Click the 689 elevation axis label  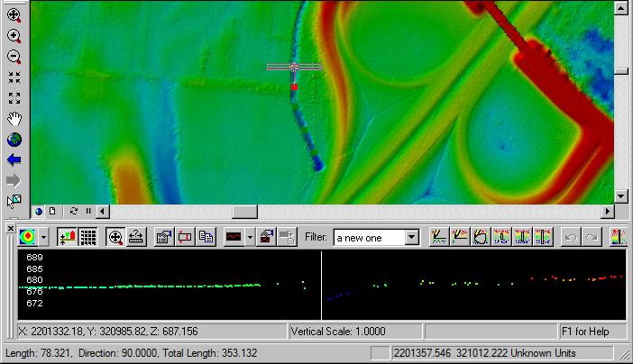point(34,258)
